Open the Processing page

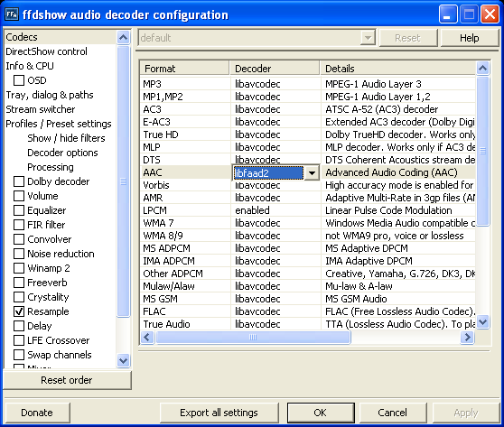(x=51, y=167)
